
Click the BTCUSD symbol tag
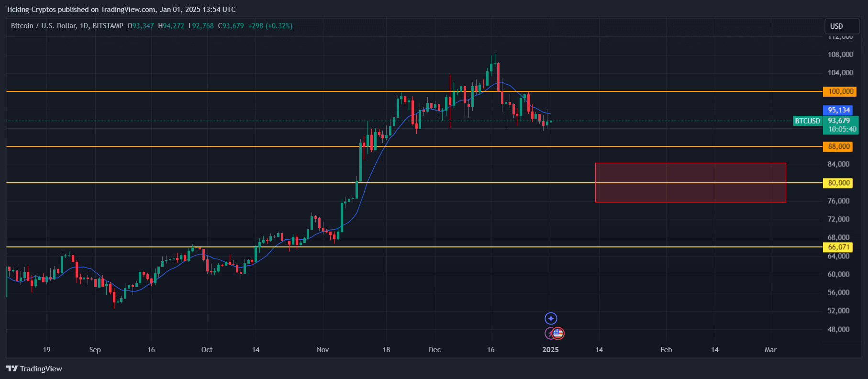pyautogui.click(x=808, y=121)
